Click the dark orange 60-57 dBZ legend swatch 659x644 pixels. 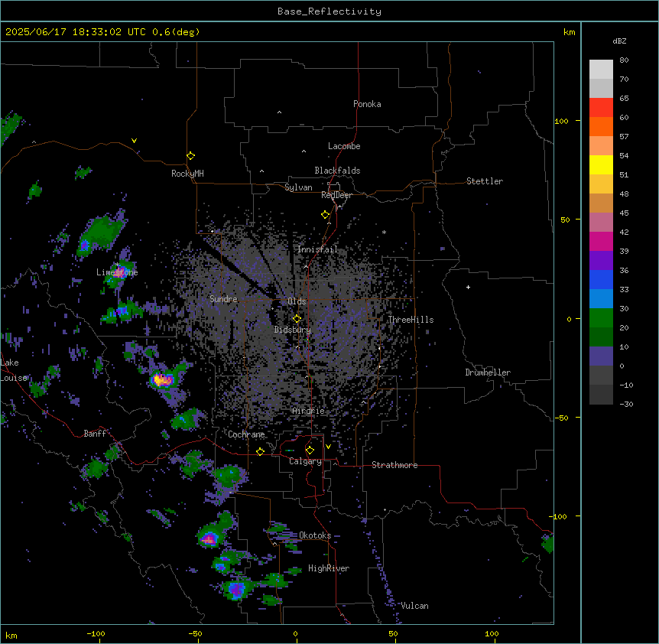(x=601, y=126)
